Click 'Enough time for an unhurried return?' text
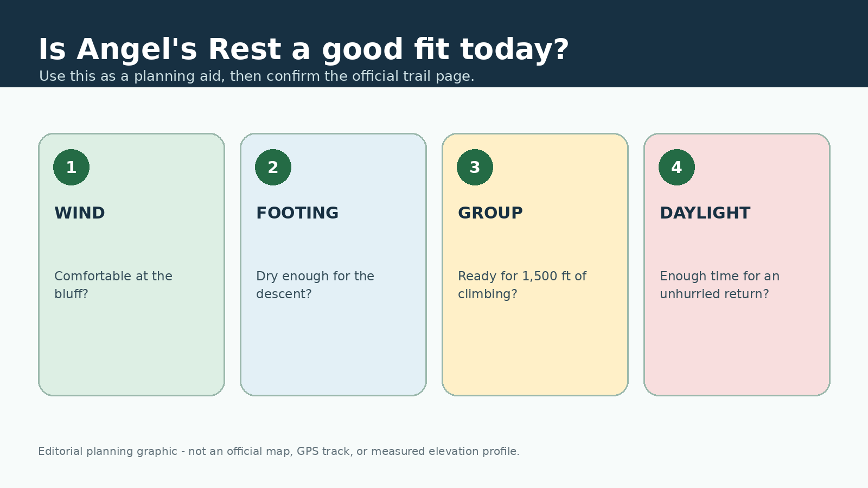 coord(719,285)
